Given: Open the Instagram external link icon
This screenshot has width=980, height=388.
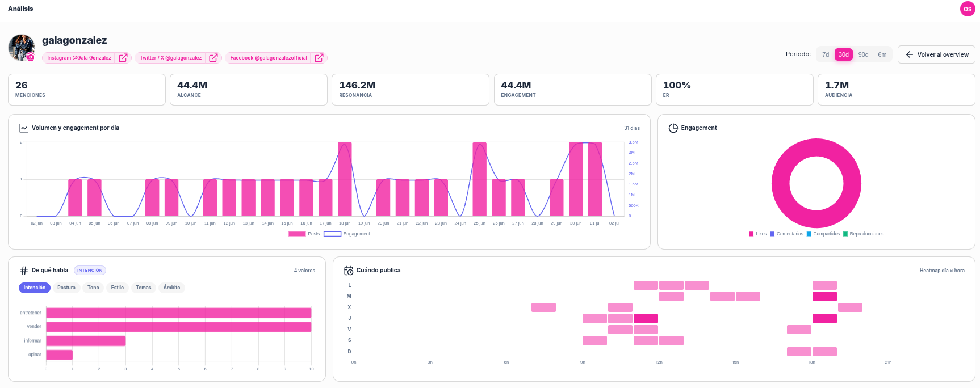Looking at the screenshot, I should [123, 58].
